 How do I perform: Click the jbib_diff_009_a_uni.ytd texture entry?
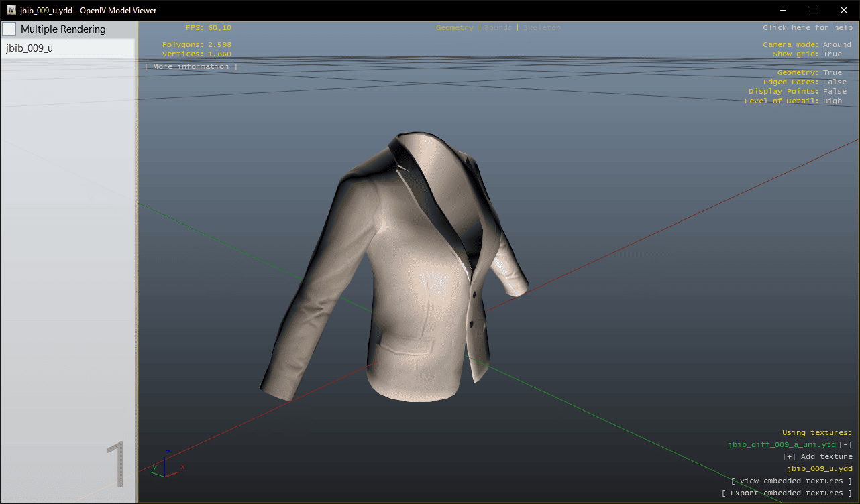782,444
